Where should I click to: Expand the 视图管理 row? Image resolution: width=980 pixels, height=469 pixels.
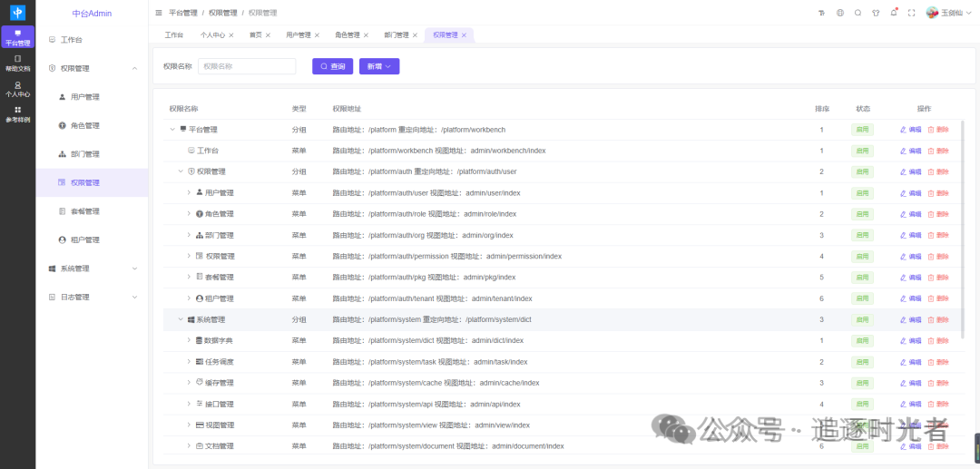189,425
